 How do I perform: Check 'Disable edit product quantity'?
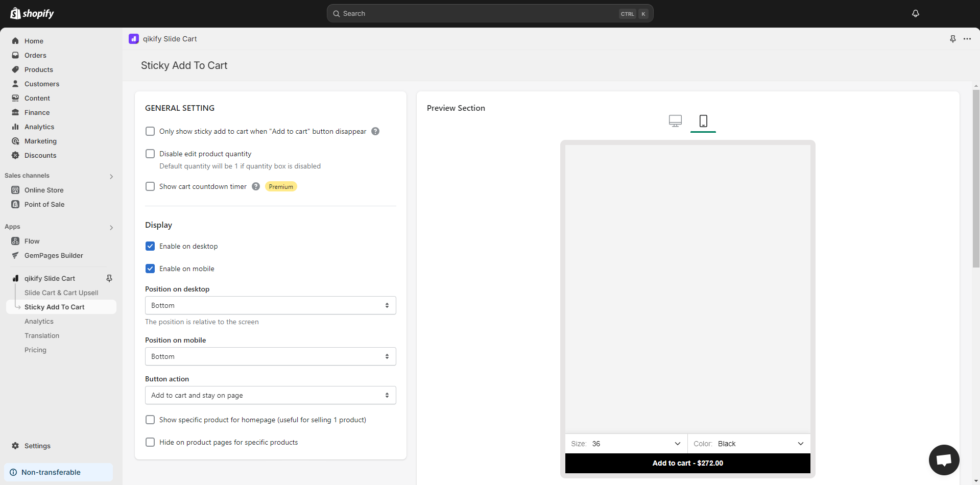(x=150, y=153)
